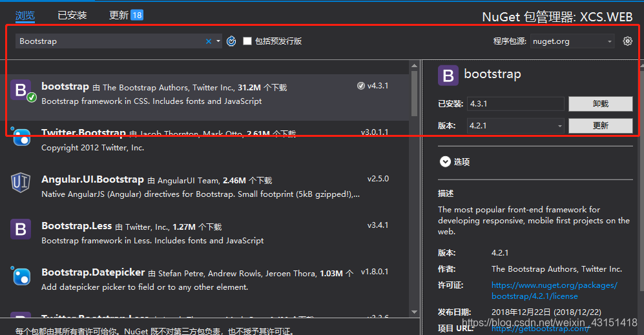Click the package list scroll down arrow

tap(415, 312)
